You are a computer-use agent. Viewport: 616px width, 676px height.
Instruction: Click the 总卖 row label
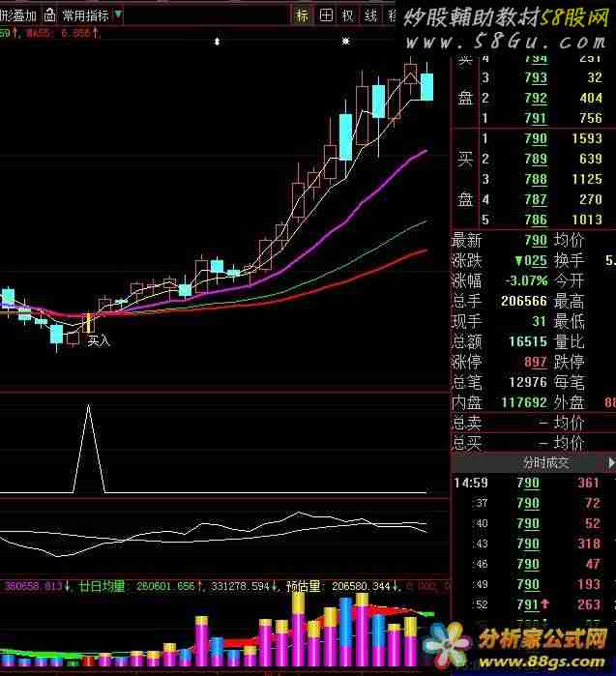pos(466,423)
